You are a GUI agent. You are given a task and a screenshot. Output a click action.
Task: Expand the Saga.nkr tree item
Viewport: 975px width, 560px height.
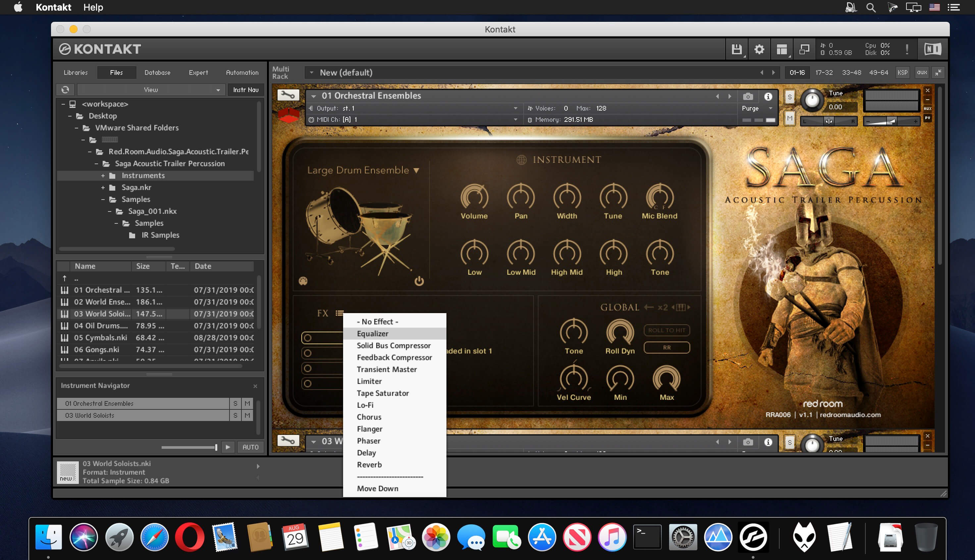click(x=103, y=188)
